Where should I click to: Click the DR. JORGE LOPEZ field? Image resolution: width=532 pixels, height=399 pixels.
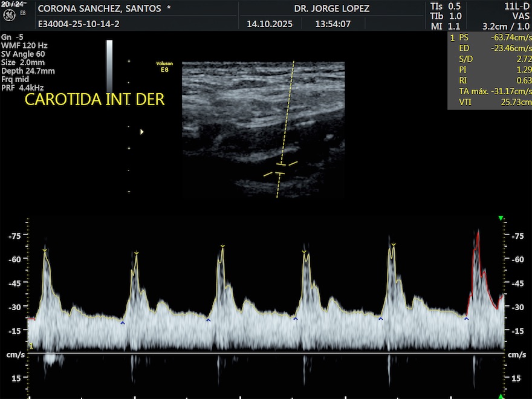tap(331, 8)
